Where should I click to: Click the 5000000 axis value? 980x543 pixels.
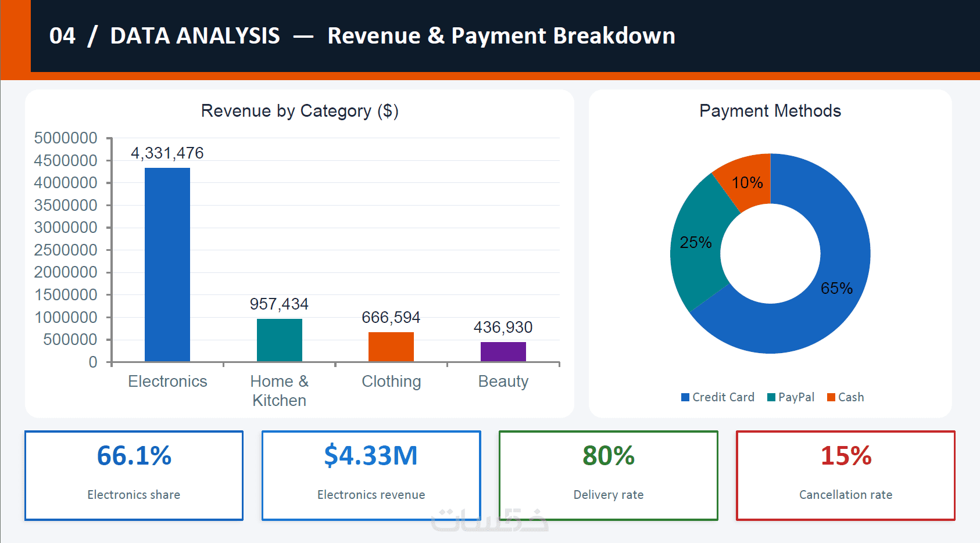point(66,138)
